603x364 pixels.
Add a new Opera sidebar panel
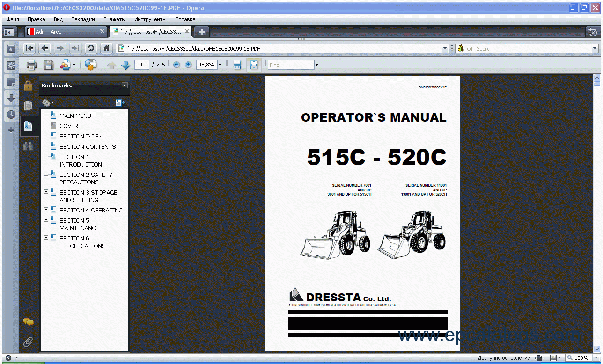coord(11,130)
